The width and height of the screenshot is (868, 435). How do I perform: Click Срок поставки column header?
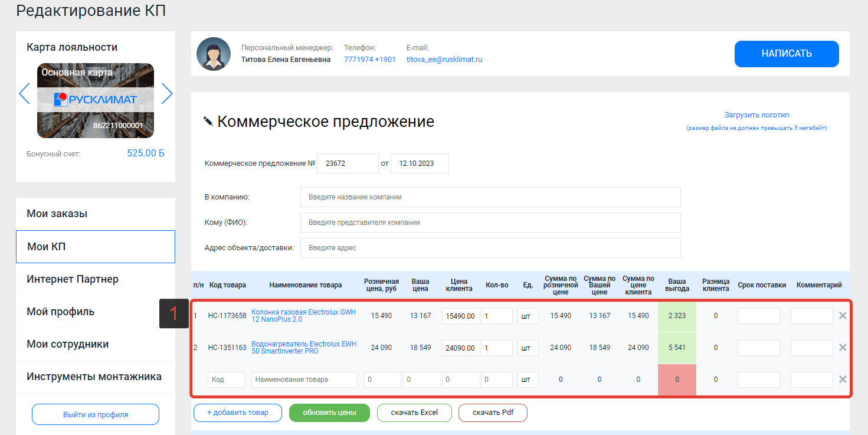point(762,285)
